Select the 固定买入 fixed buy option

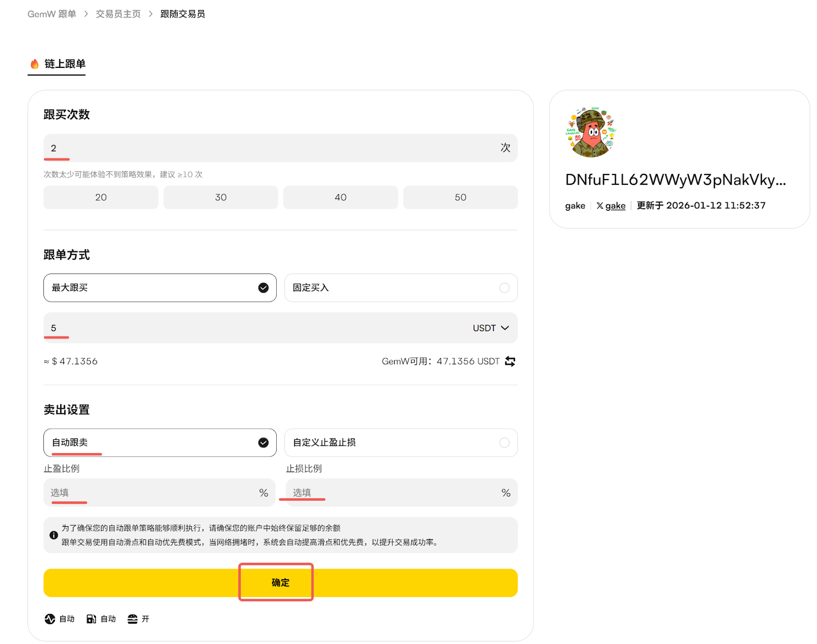(x=401, y=288)
